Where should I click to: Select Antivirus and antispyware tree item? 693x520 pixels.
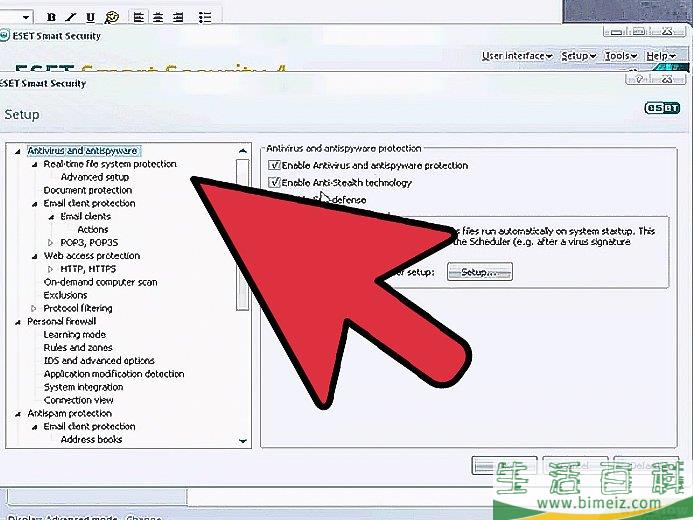(x=83, y=151)
